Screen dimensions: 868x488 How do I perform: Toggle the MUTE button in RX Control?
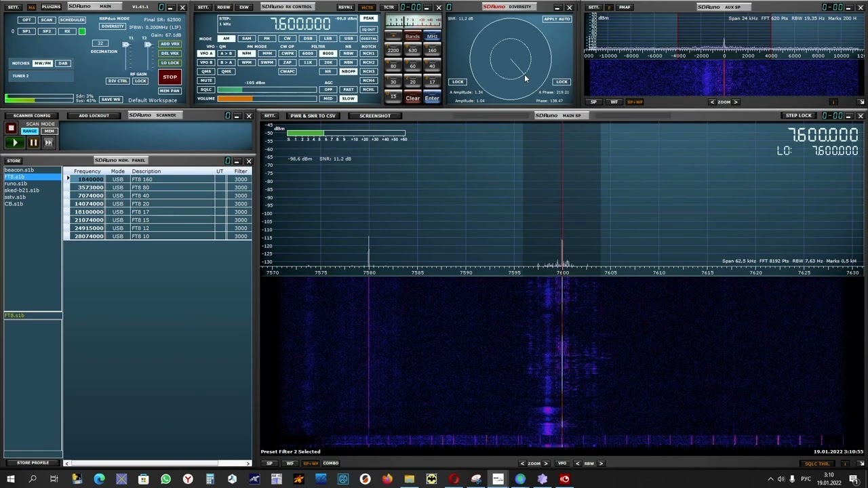click(206, 81)
